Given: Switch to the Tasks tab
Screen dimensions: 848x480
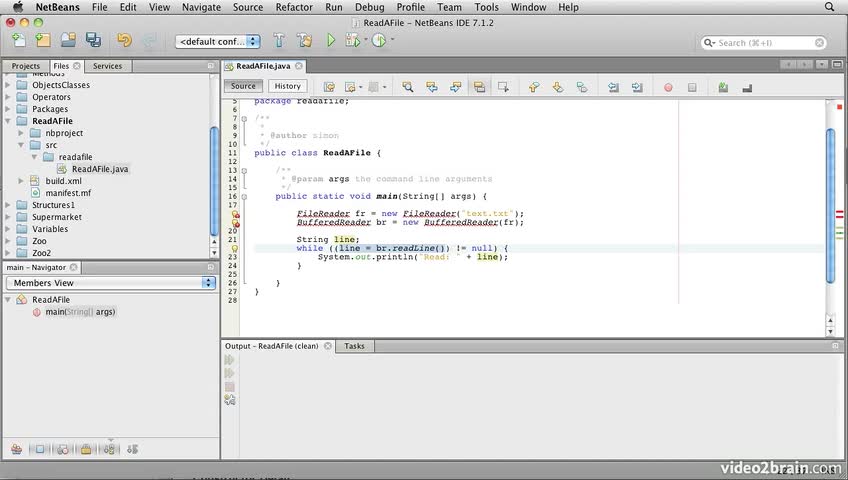Looking at the screenshot, I should click(354, 346).
